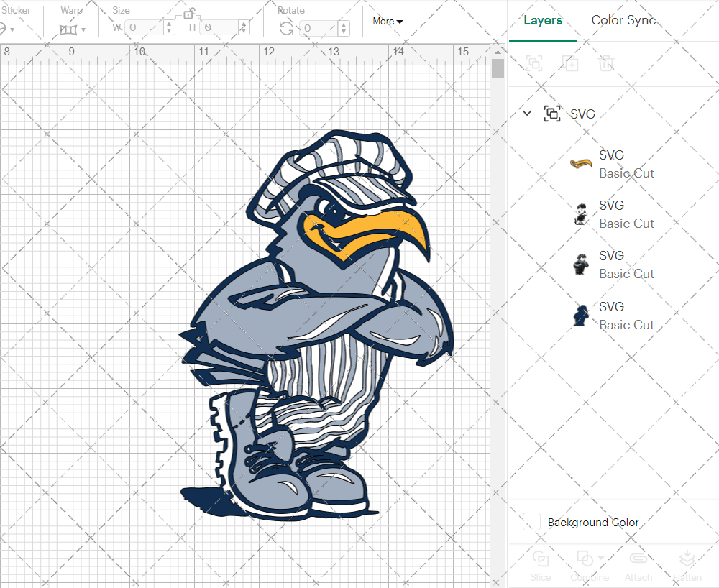The width and height of the screenshot is (719, 588).
Task: Open the More dropdown menu
Action: (x=388, y=21)
